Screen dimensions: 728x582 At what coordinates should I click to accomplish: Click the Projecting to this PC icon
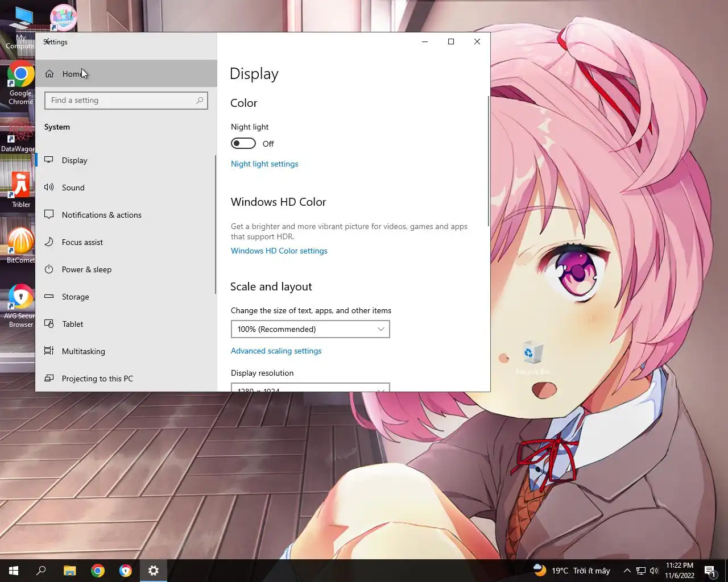point(49,379)
